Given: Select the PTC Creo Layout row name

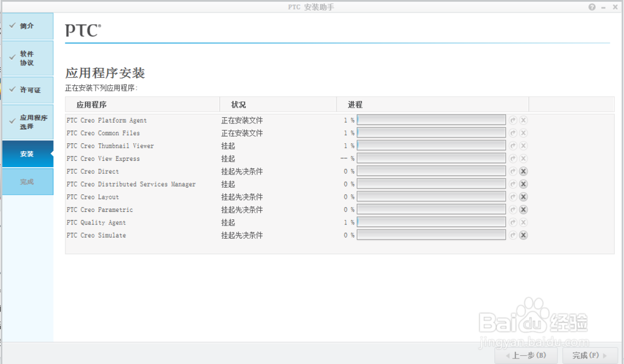Looking at the screenshot, I should click(x=93, y=197).
